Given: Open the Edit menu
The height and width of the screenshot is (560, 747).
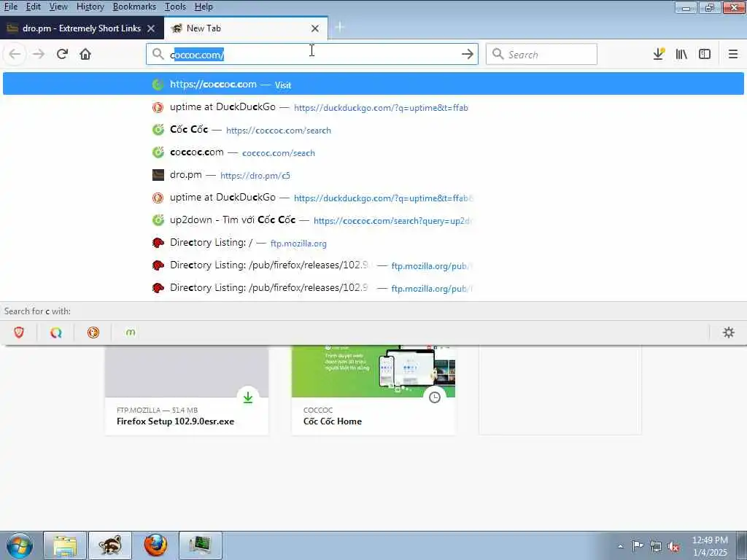Looking at the screenshot, I should 33,7.
